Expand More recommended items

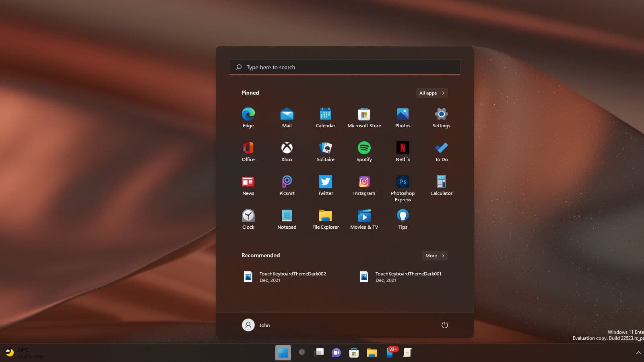[435, 256]
